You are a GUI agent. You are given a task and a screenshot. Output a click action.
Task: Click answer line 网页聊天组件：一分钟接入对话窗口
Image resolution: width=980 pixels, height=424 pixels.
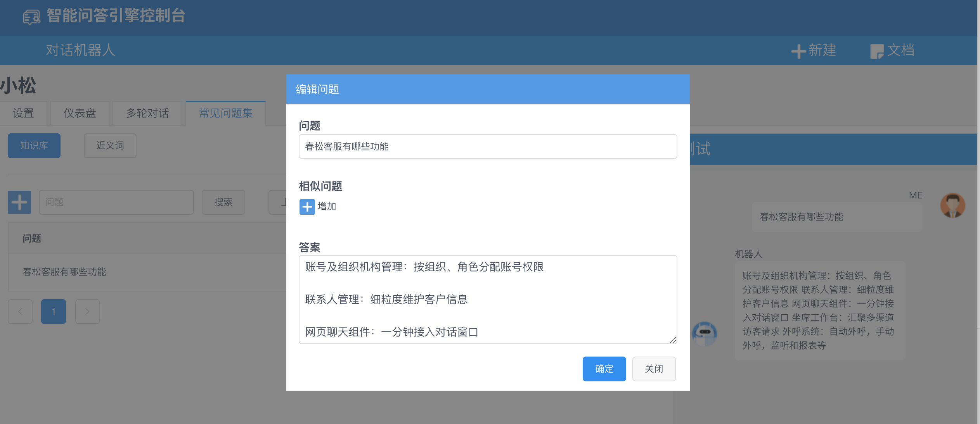point(392,332)
